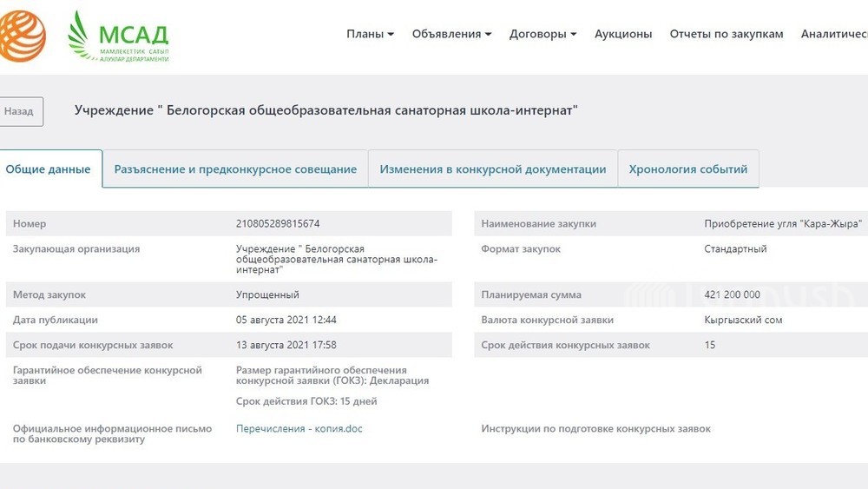Switch to Разъяснение и предконкурсное совещание tab

pyautogui.click(x=235, y=169)
